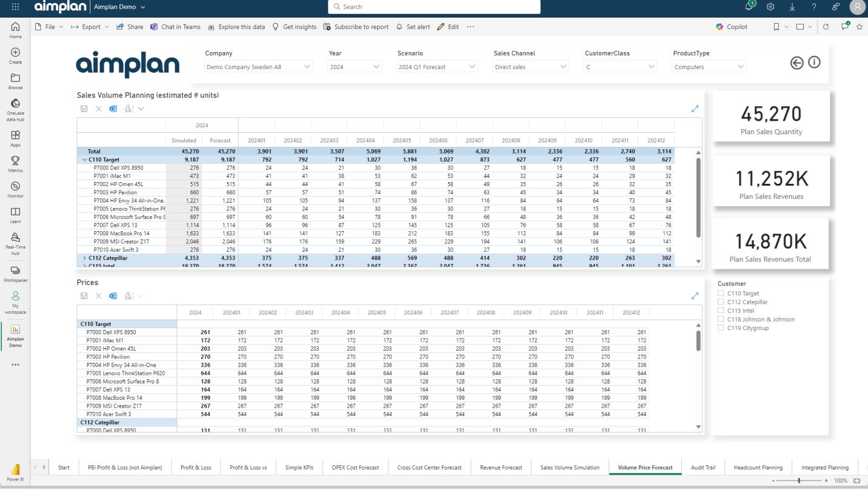Check C118 Johnson & Johnson box

[721, 319]
